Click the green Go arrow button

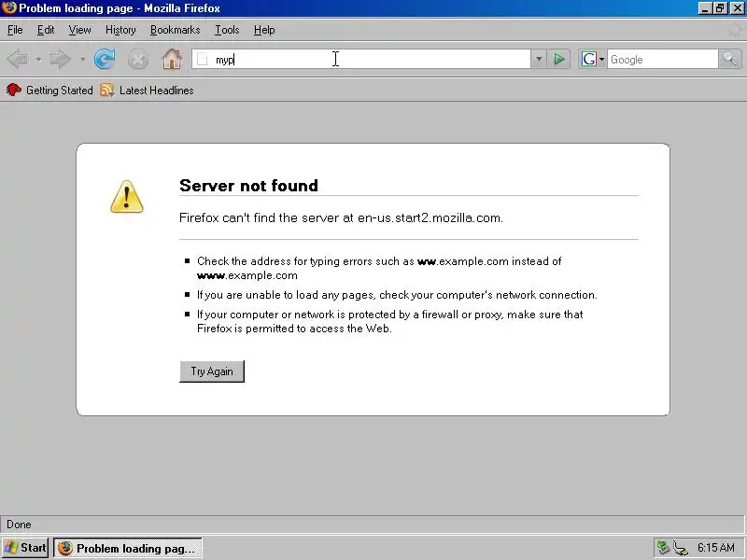point(558,60)
